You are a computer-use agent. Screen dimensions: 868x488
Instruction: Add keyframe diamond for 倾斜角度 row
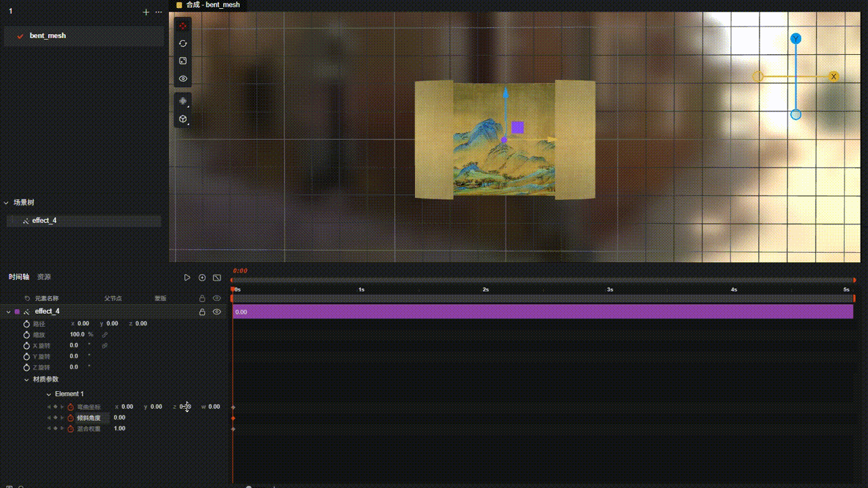click(x=56, y=418)
